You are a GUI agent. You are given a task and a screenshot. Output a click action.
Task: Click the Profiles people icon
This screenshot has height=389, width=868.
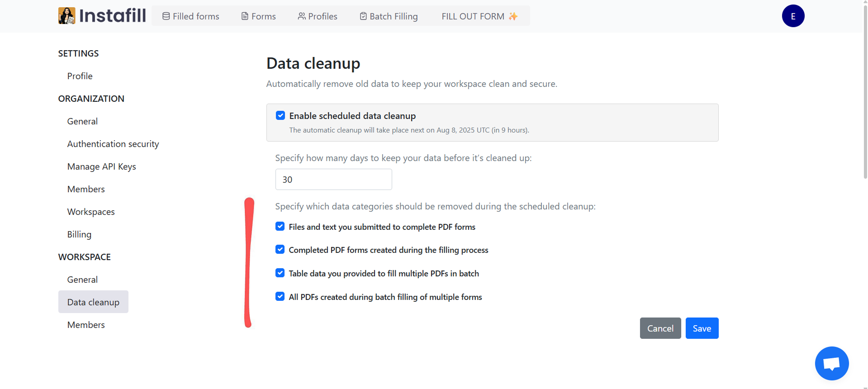301,16
